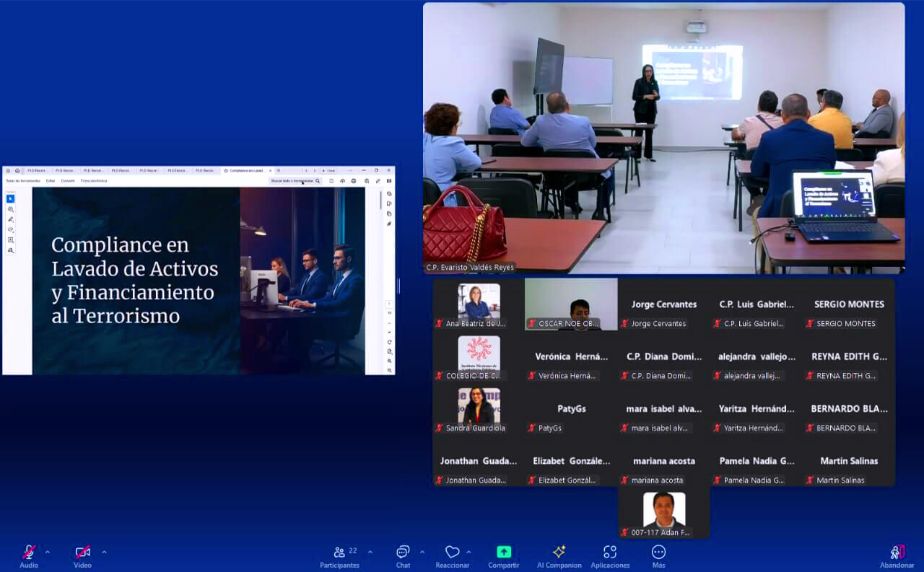Open Aplicaciones in the meeting toolbar
The image size is (924, 572).
coord(610,554)
